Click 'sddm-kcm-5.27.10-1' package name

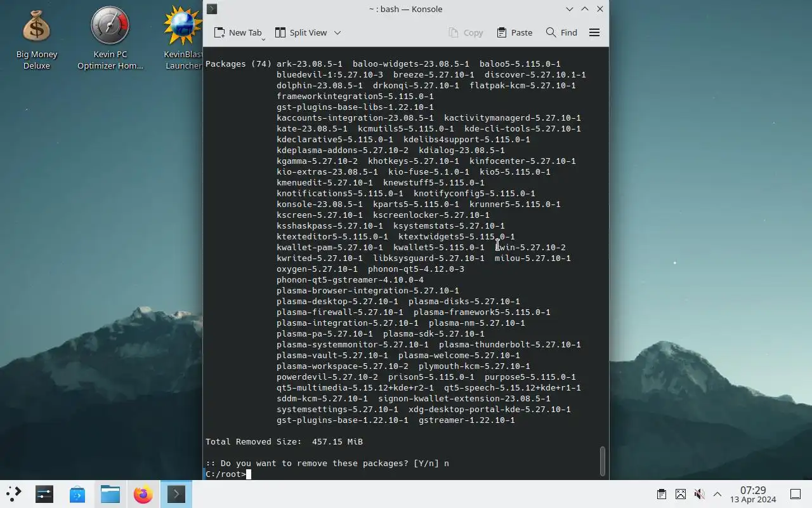coord(322,399)
